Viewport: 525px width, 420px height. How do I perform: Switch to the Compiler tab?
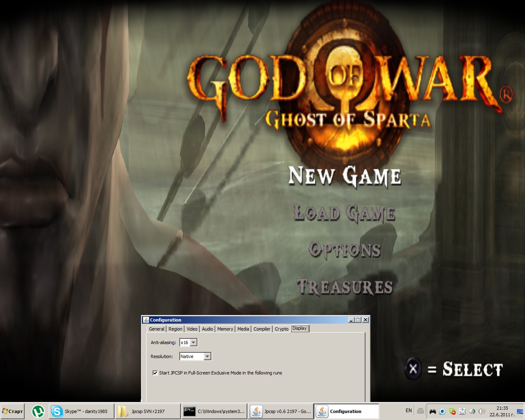262,329
